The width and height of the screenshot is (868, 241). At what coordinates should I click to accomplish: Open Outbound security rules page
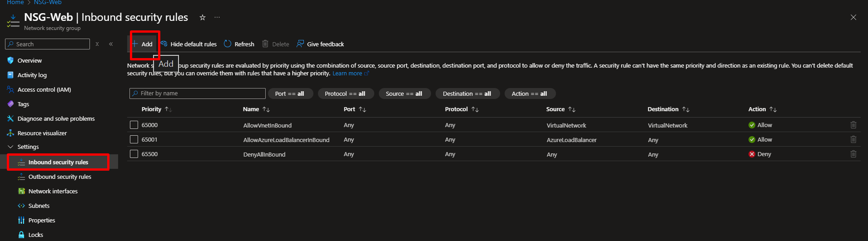coord(60,177)
